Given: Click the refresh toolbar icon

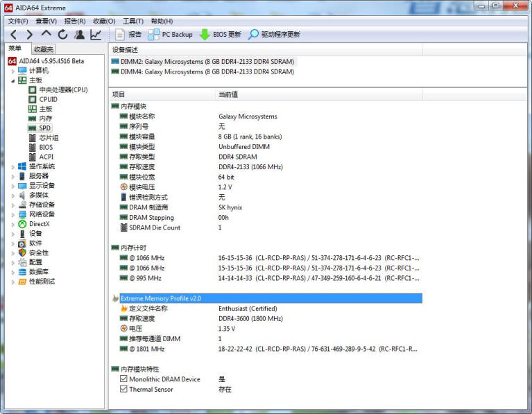Looking at the screenshot, I should click(62, 34).
